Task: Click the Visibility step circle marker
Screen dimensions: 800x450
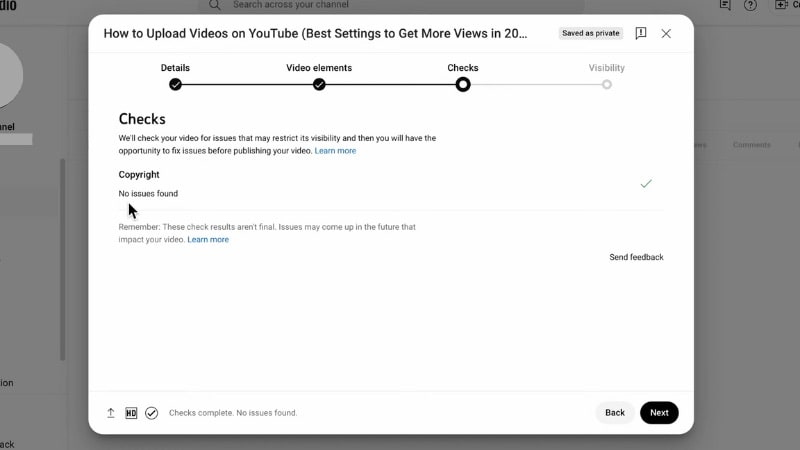Action: point(607,85)
